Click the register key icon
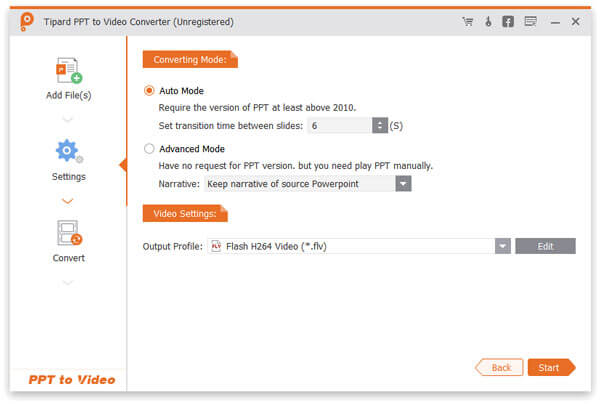This screenshot has width=600, height=404. point(488,21)
